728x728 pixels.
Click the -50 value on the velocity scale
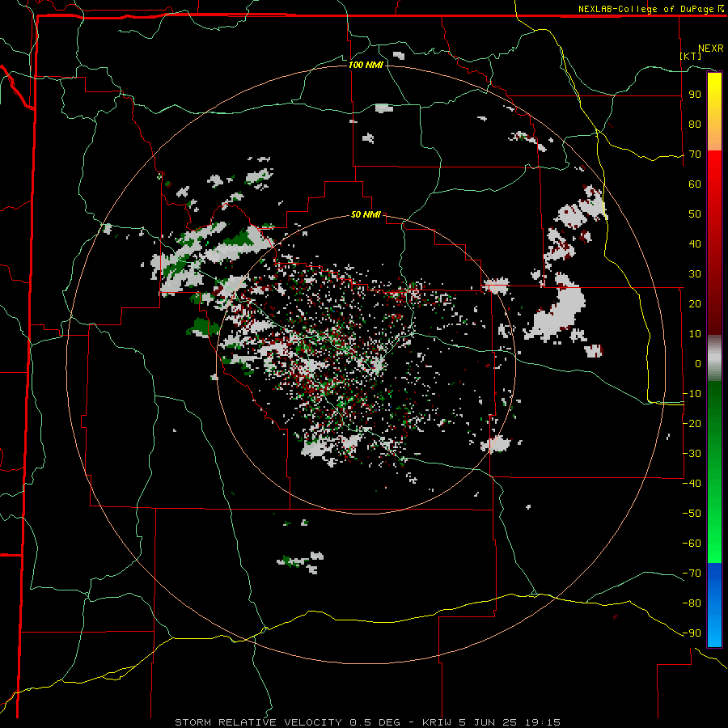pyautogui.click(x=692, y=513)
